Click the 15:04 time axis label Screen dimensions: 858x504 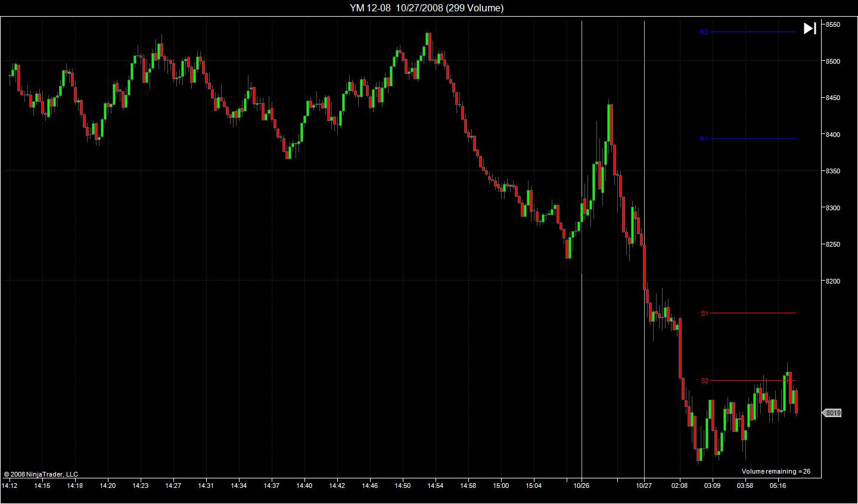pyautogui.click(x=534, y=486)
